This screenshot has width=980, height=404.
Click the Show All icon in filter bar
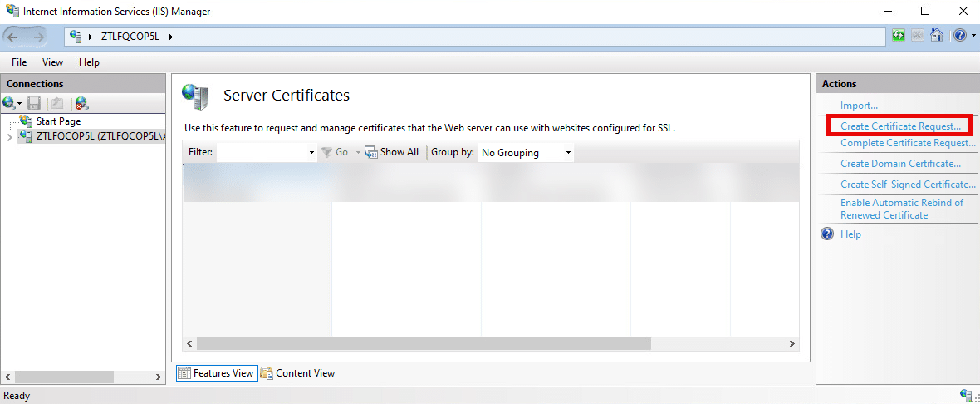(x=371, y=152)
